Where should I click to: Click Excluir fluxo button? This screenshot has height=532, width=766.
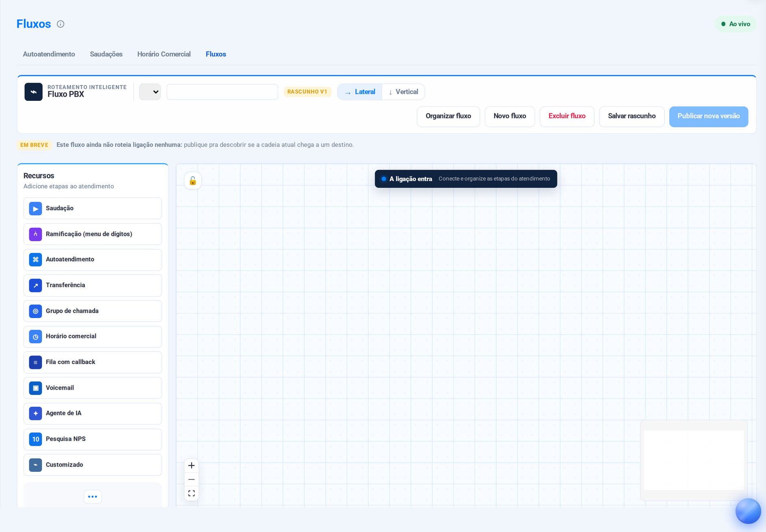(567, 116)
